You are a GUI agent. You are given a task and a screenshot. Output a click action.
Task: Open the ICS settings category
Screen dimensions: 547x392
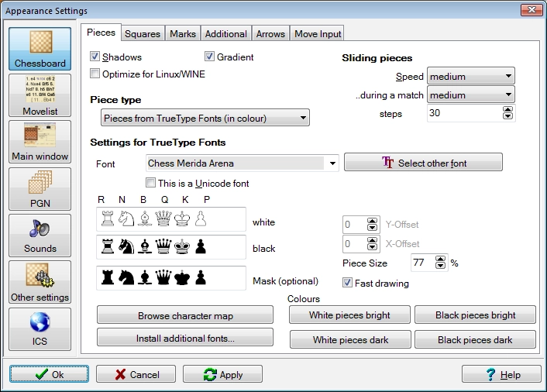click(40, 329)
